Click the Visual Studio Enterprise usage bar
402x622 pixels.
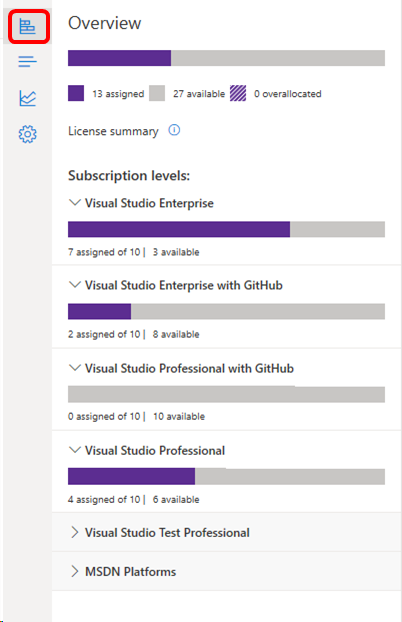pos(226,229)
